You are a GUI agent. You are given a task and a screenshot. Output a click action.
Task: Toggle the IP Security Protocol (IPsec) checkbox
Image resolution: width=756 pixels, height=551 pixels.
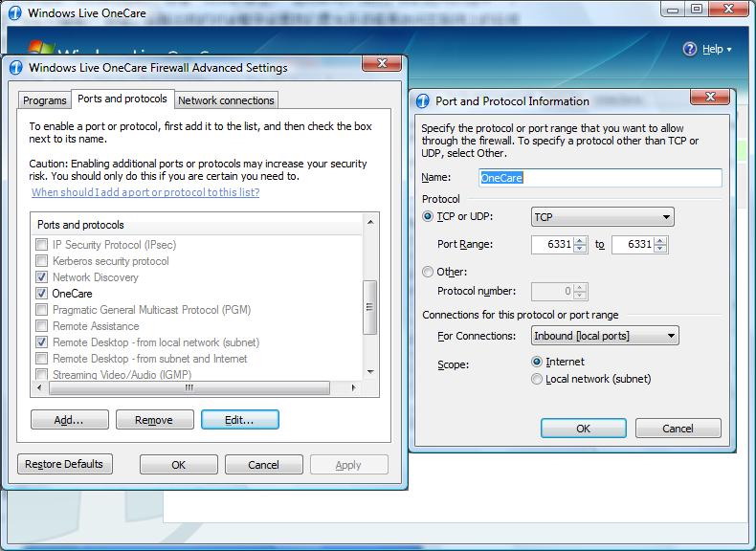pos(42,244)
